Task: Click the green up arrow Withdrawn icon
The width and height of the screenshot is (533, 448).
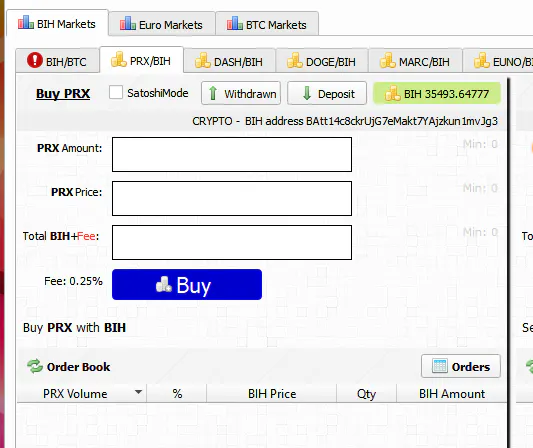Action: 213,93
